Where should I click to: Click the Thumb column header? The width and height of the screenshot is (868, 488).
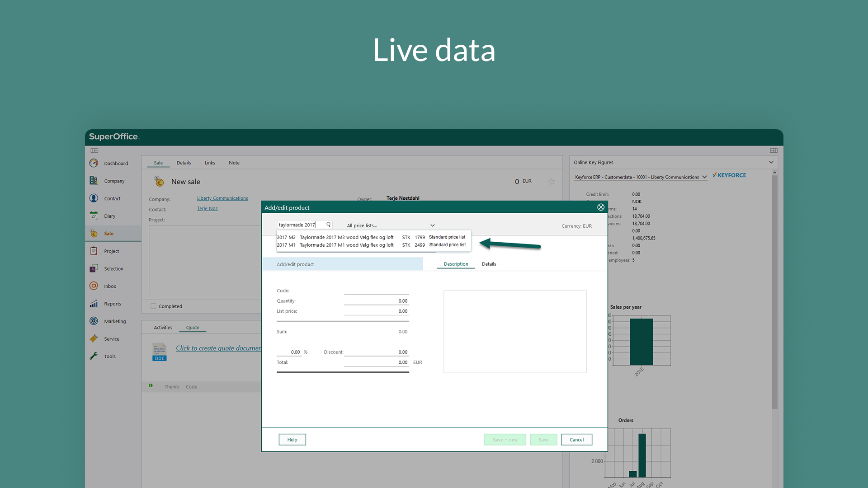click(172, 387)
